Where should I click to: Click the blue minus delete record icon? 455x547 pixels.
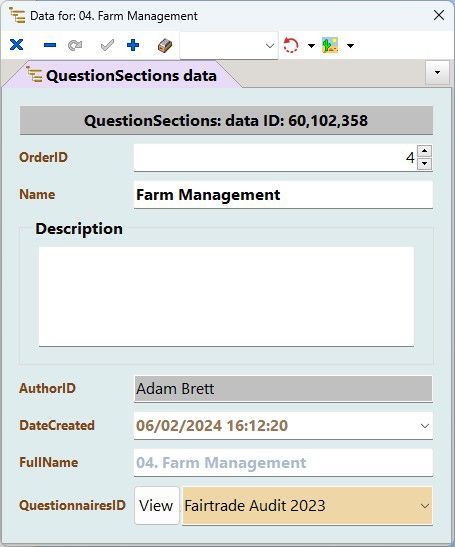(x=50, y=45)
